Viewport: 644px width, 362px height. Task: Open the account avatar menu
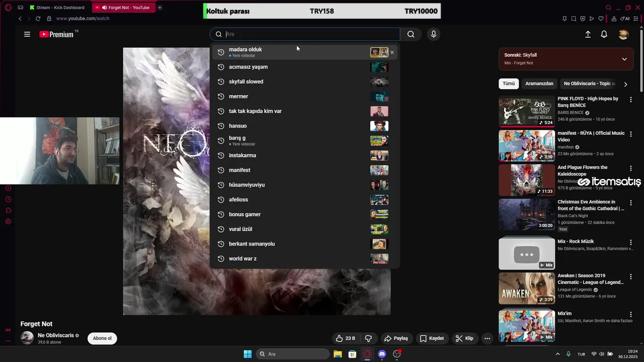pos(623,34)
